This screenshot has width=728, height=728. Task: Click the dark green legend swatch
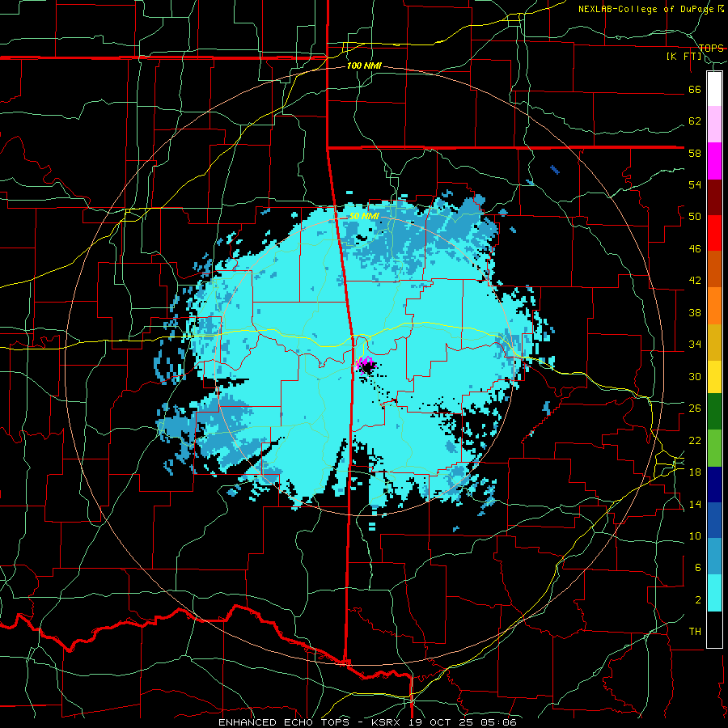714,412
